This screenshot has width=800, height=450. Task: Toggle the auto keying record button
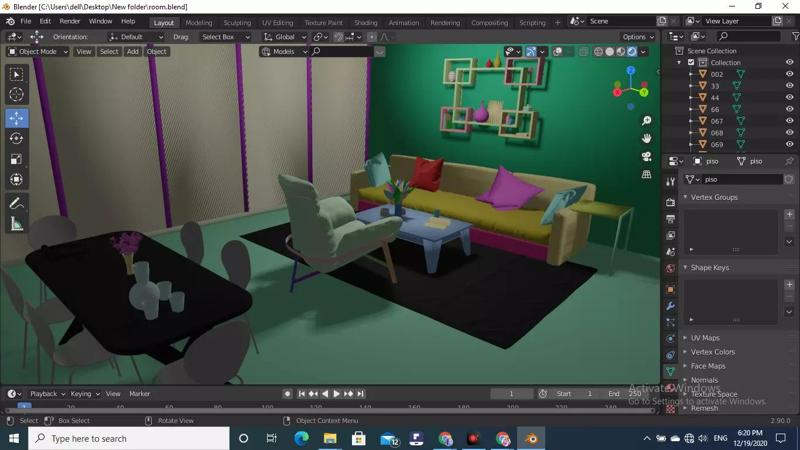coord(287,394)
